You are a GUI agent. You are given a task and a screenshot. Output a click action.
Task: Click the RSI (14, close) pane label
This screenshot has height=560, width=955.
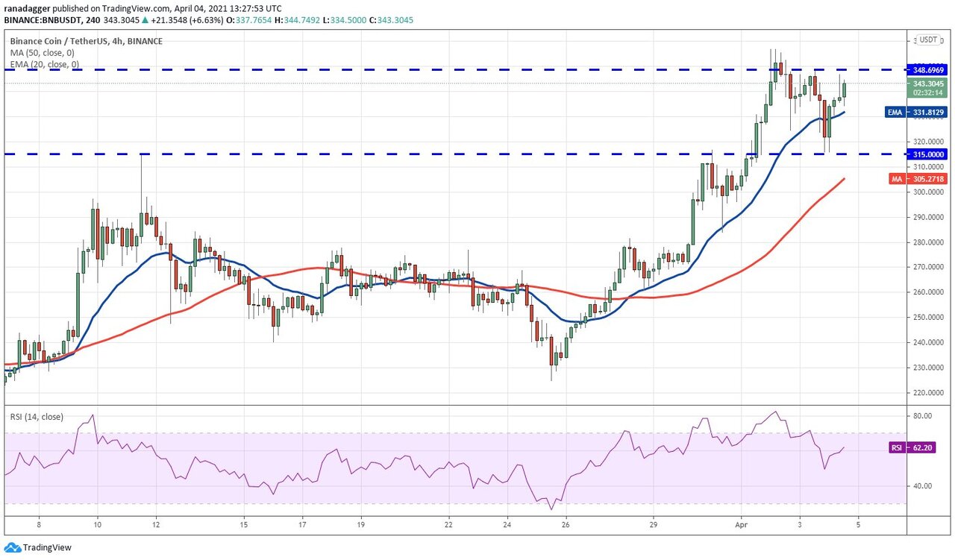[37, 417]
